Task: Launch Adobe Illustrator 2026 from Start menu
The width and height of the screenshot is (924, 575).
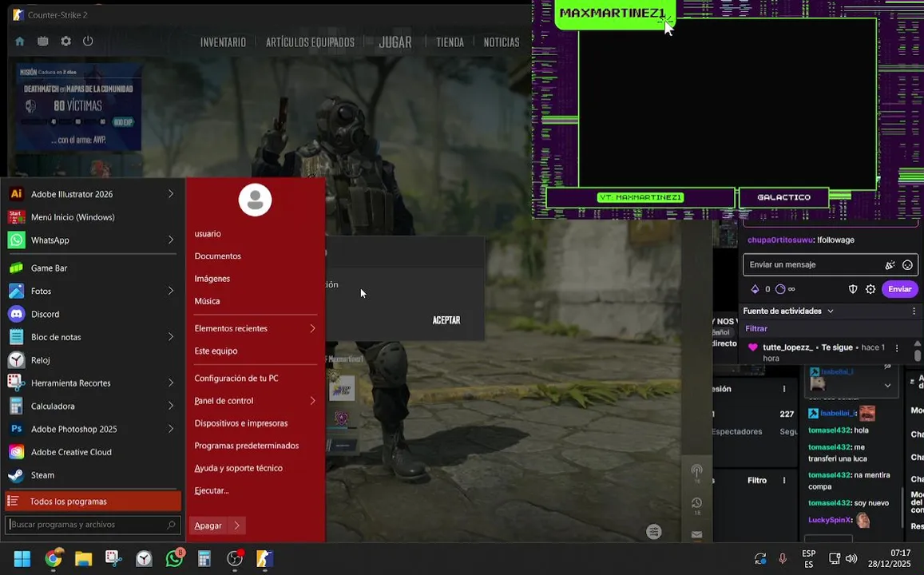Action: click(x=91, y=194)
